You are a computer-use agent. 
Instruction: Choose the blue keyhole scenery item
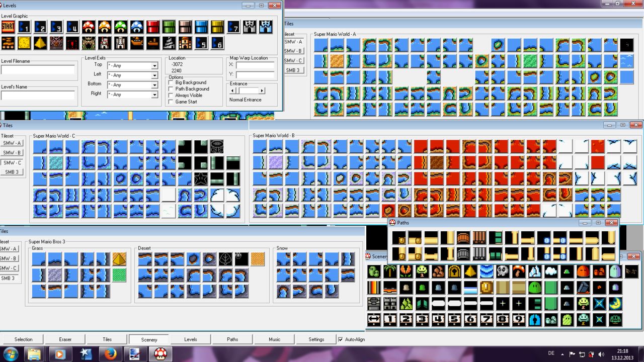[x=535, y=320]
